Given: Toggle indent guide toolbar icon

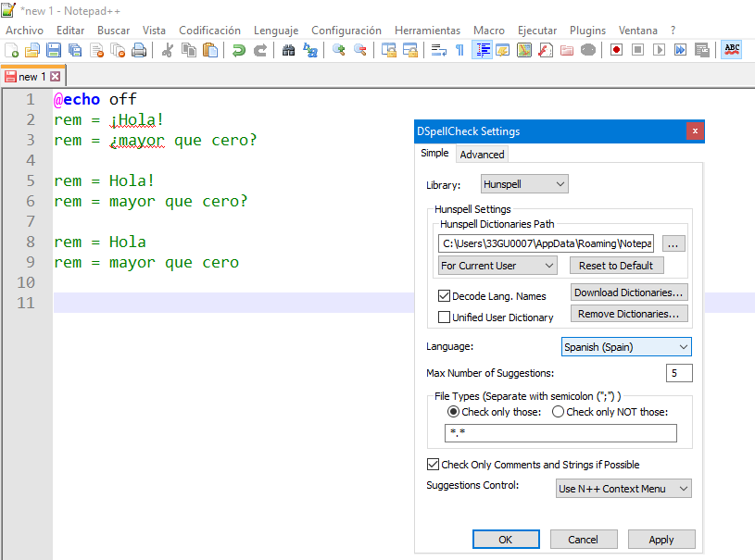Looking at the screenshot, I should [483, 50].
